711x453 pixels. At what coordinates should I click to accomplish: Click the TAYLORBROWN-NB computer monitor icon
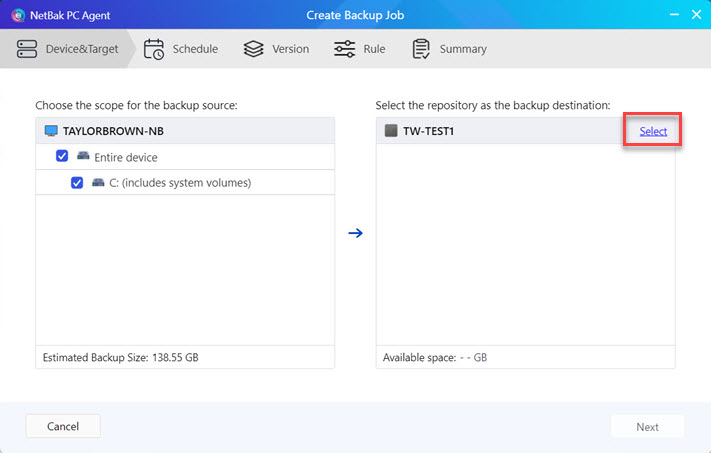click(x=51, y=131)
